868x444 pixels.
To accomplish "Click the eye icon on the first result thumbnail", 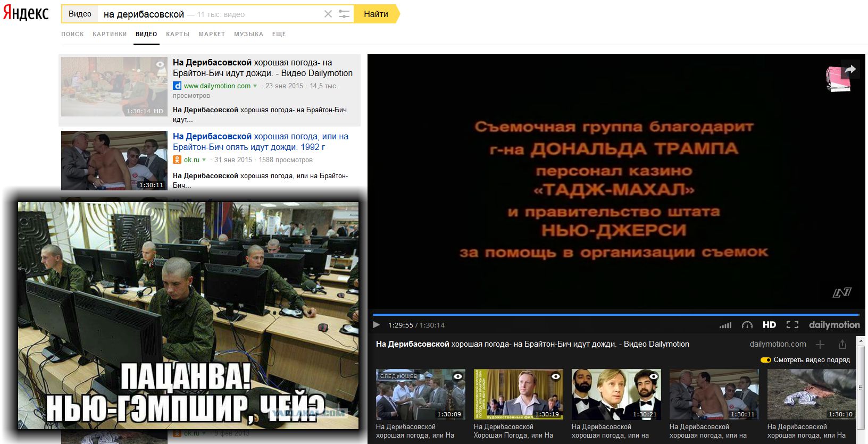I will (160, 64).
